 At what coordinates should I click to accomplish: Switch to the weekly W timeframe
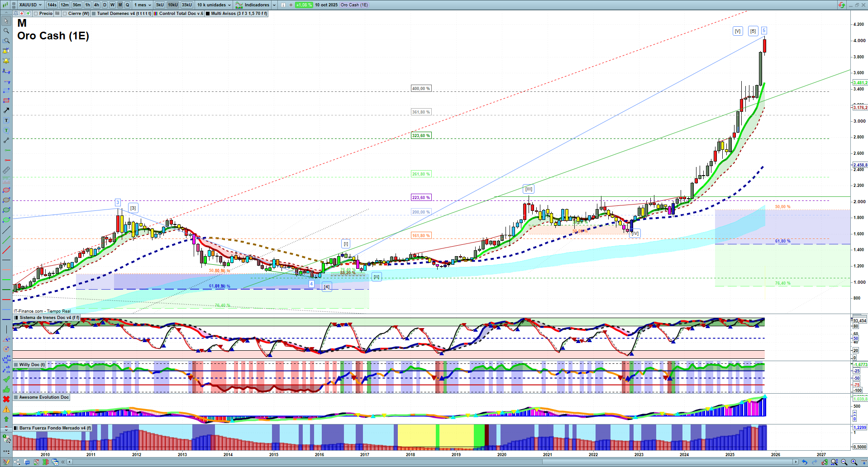pos(112,5)
